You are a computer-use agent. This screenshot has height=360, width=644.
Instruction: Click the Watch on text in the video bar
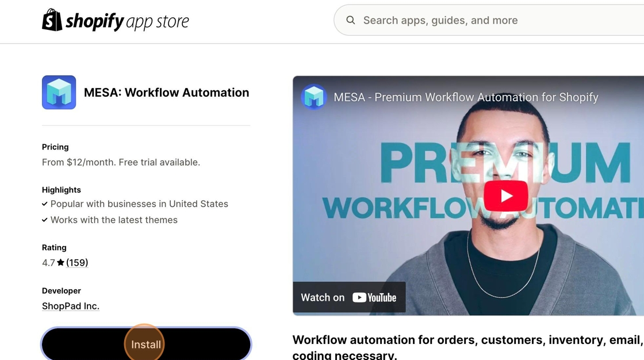pyautogui.click(x=323, y=297)
